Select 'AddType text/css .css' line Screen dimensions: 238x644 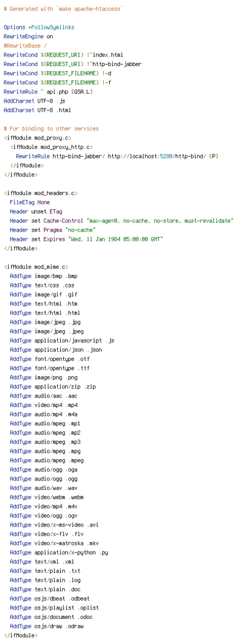pos(42,285)
